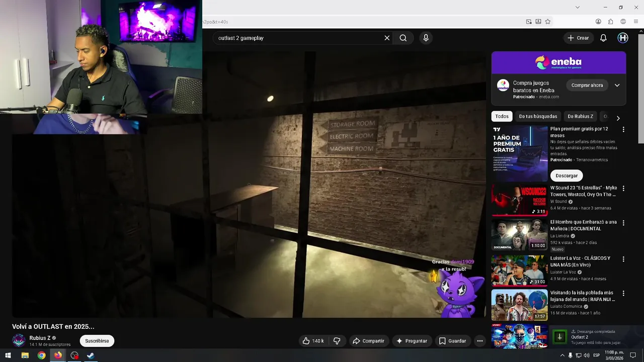Open options for Visitando la isla video

[623, 293]
